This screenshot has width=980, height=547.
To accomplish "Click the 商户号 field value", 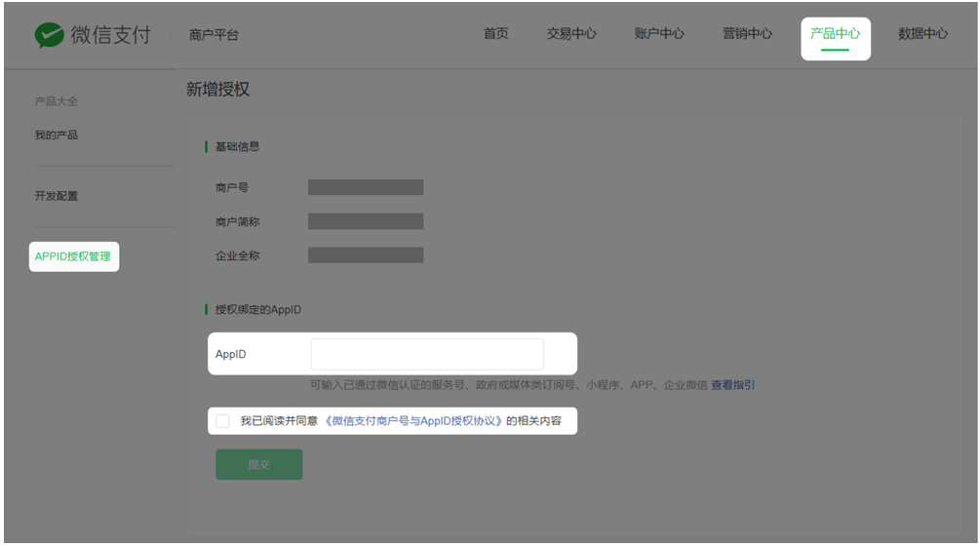I will coord(366,187).
